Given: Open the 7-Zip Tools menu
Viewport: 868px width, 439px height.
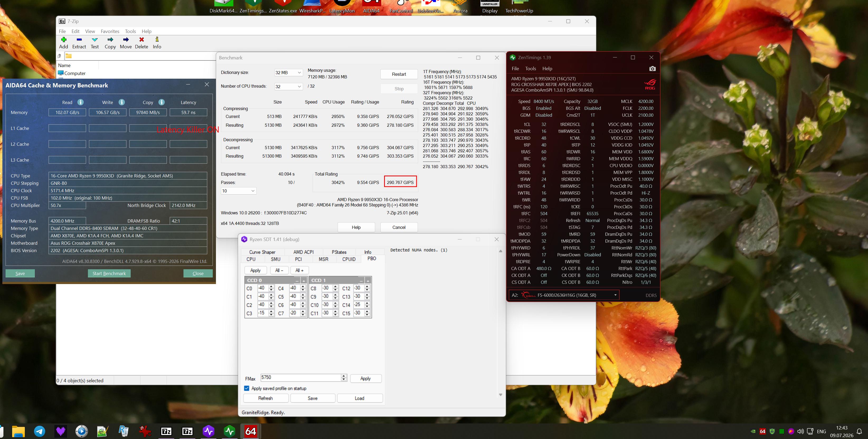Looking at the screenshot, I should 130,31.
